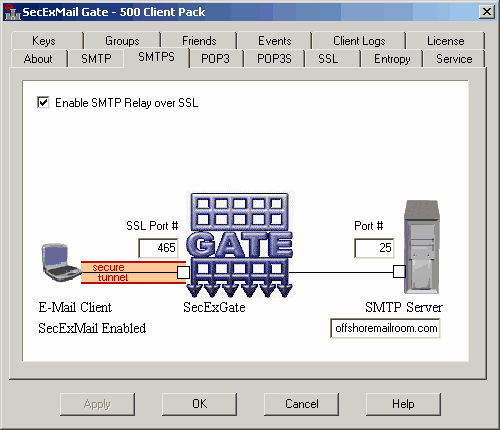Open the Groups tab
The width and height of the screenshot is (500, 430).
(x=122, y=41)
